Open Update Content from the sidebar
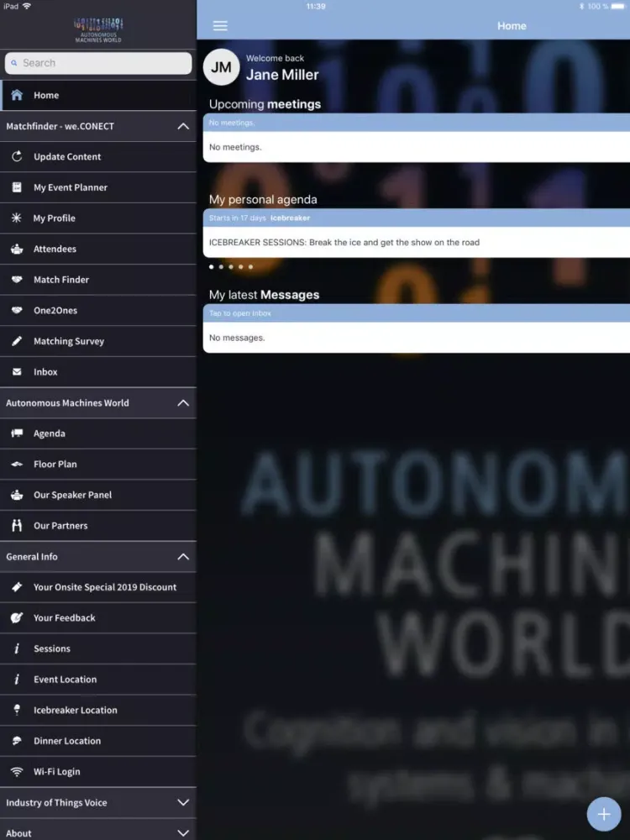The height and width of the screenshot is (840, 630). 98,157
